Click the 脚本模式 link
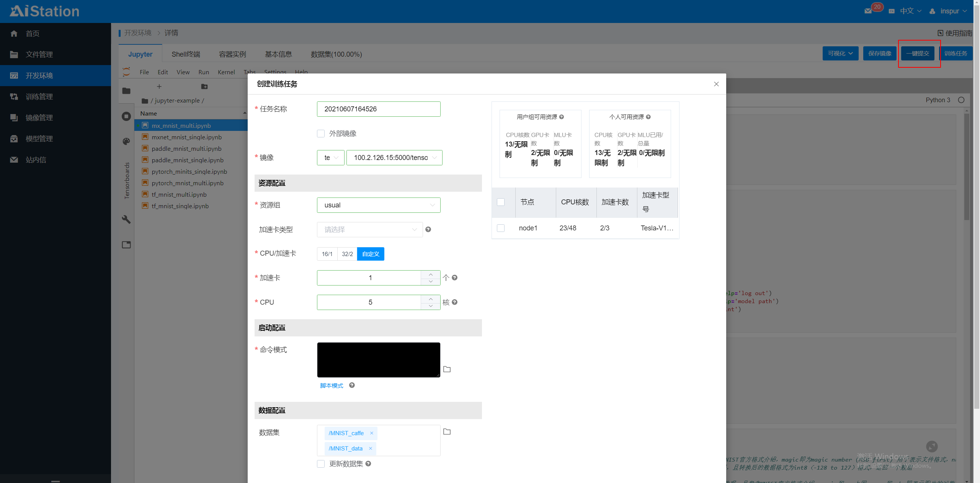The width and height of the screenshot is (980, 483). point(332,385)
